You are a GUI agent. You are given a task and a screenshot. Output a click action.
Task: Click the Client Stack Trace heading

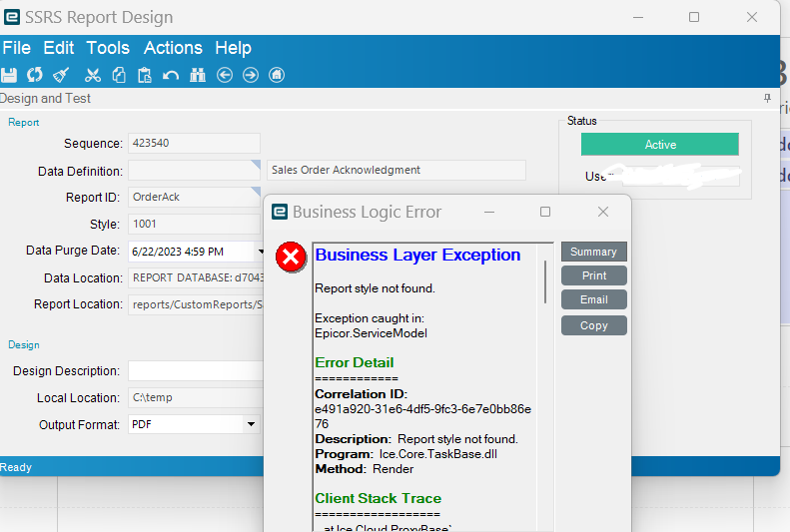point(378,498)
